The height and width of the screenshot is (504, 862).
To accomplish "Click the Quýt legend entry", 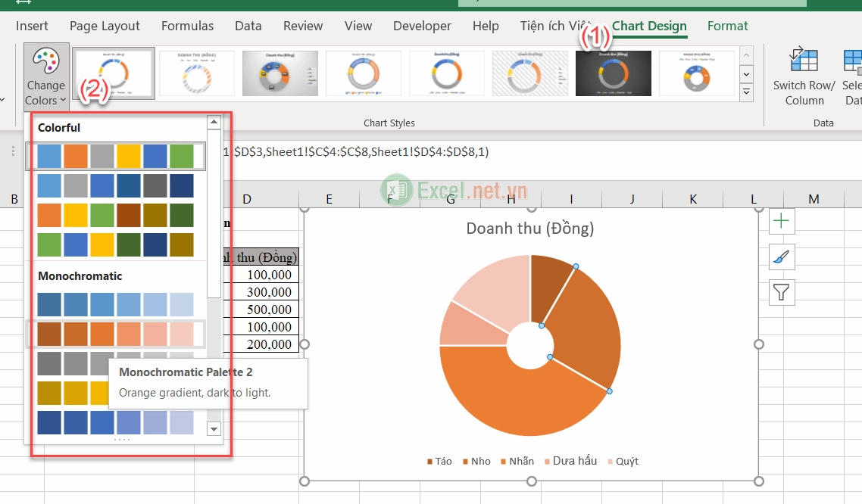I will [x=623, y=461].
